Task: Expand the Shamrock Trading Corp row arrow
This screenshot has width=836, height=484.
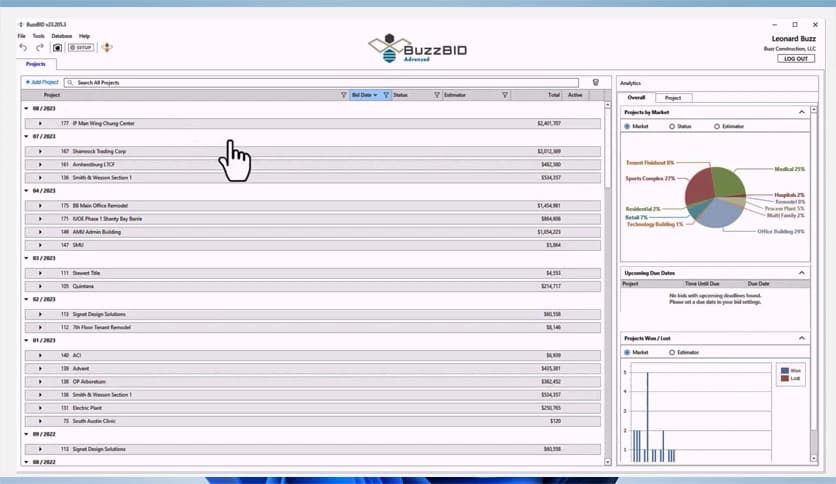Action: (40, 151)
